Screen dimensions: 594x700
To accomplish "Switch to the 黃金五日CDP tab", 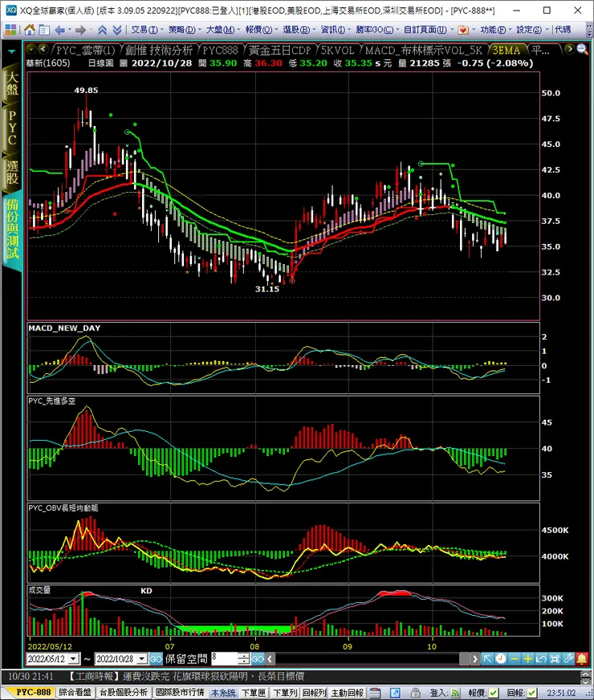I will pyautogui.click(x=279, y=50).
